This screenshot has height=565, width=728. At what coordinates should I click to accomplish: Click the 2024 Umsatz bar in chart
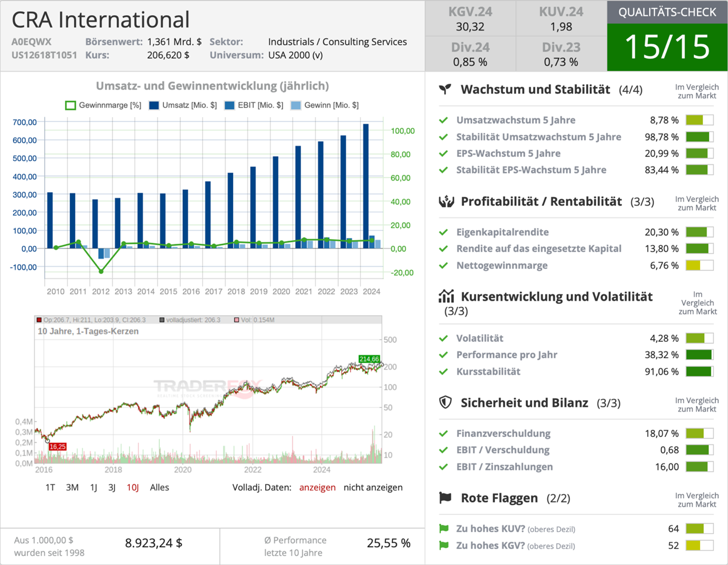(x=366, y=186)
